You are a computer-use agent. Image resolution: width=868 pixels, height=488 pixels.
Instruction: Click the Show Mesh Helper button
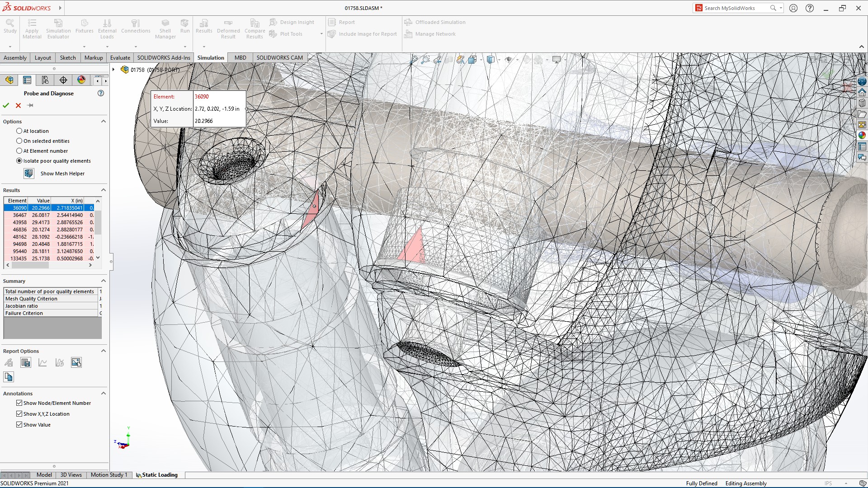click(62, 174)
